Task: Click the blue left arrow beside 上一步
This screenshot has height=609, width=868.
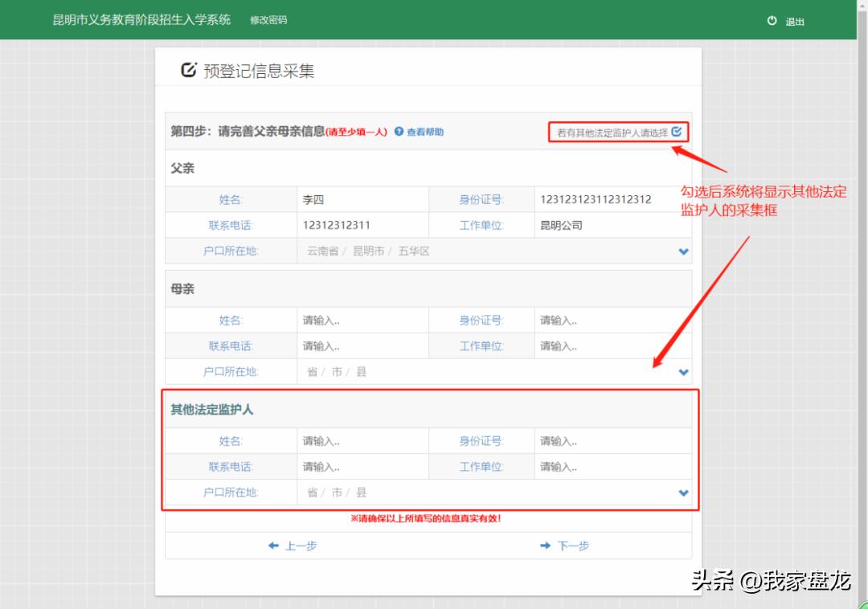Action: click(274, 546)
